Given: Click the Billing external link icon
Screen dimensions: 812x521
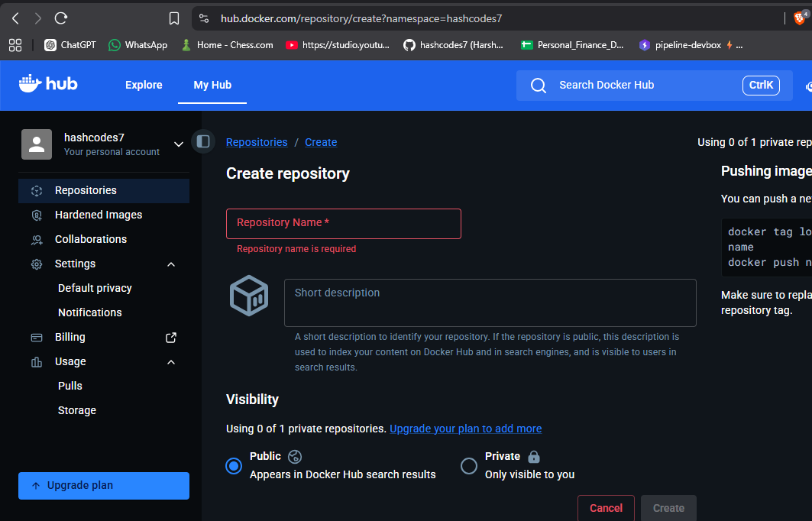Looking at the screenshot, I should tap(171, 338).
